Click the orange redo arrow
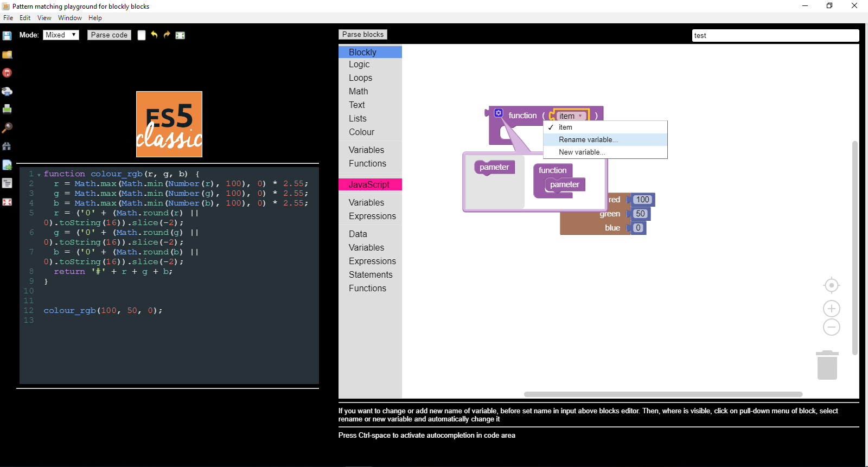Screen dimensions: 868x467 pyautogui.click(x=167, y=35)
